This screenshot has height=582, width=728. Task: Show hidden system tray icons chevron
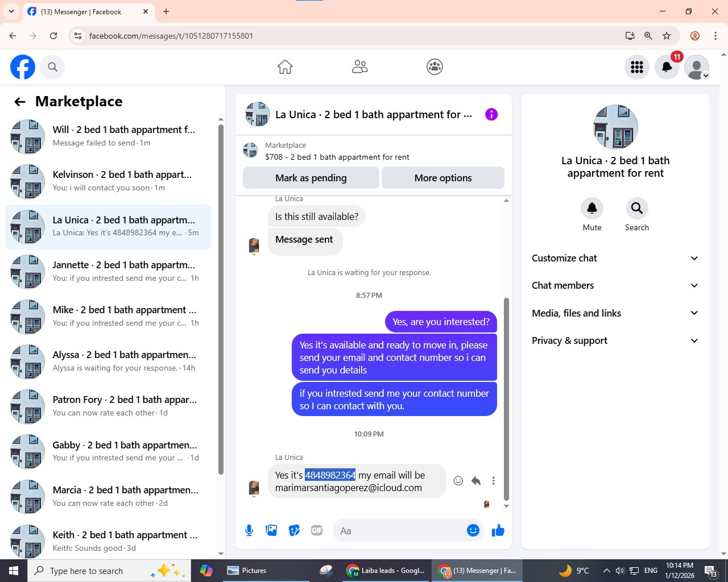pyautogui.click(x=606, y=571)
